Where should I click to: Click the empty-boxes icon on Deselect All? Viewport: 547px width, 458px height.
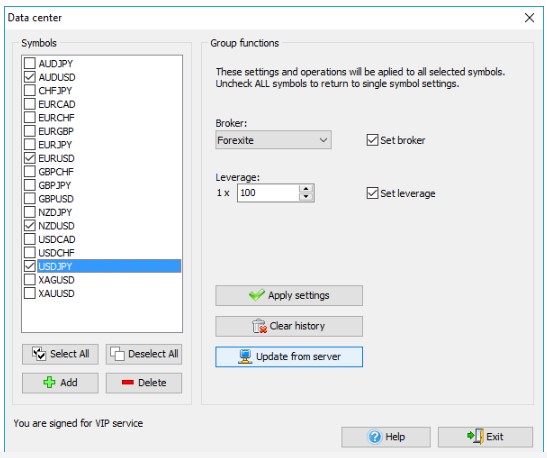(x=117, y=353)
